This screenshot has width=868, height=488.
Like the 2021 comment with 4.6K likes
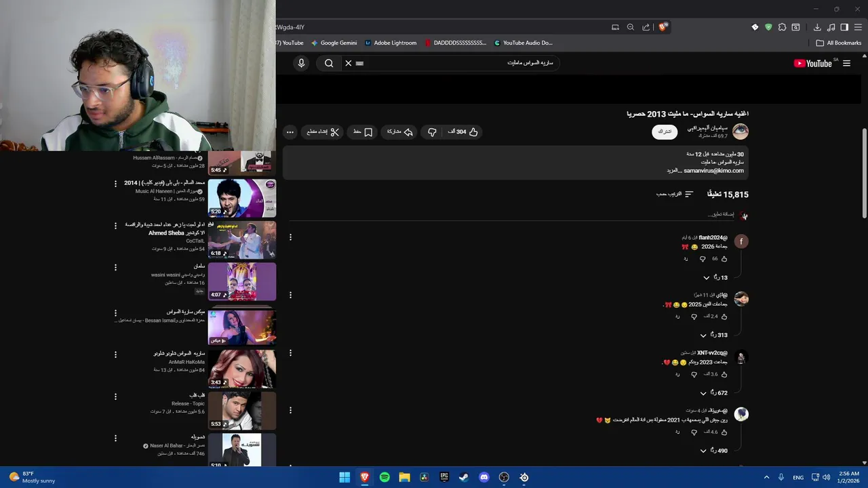click(x=724, y=432)
